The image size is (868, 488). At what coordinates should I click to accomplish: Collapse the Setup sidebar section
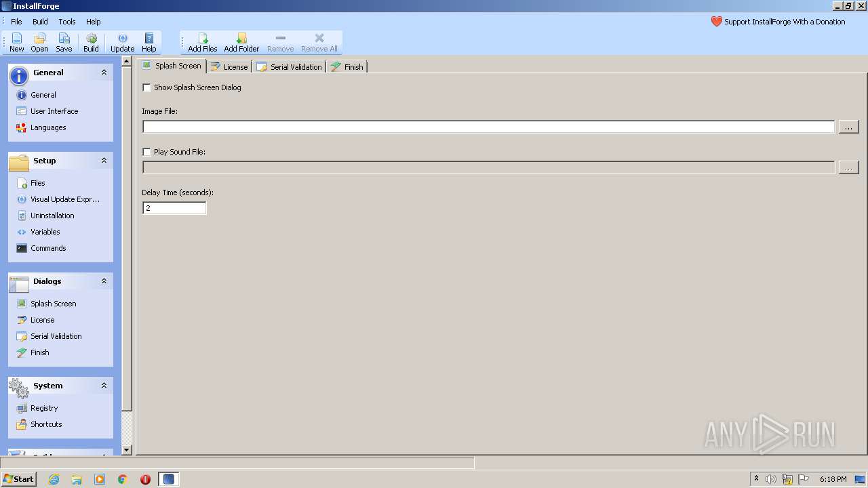point(104,161)
